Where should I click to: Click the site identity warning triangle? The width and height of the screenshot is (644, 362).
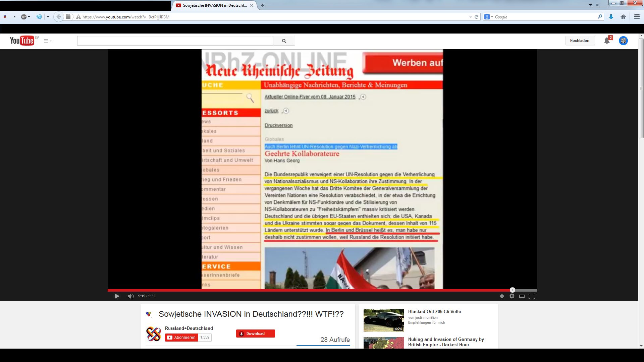pyautogui.click(x=78, y=17)
